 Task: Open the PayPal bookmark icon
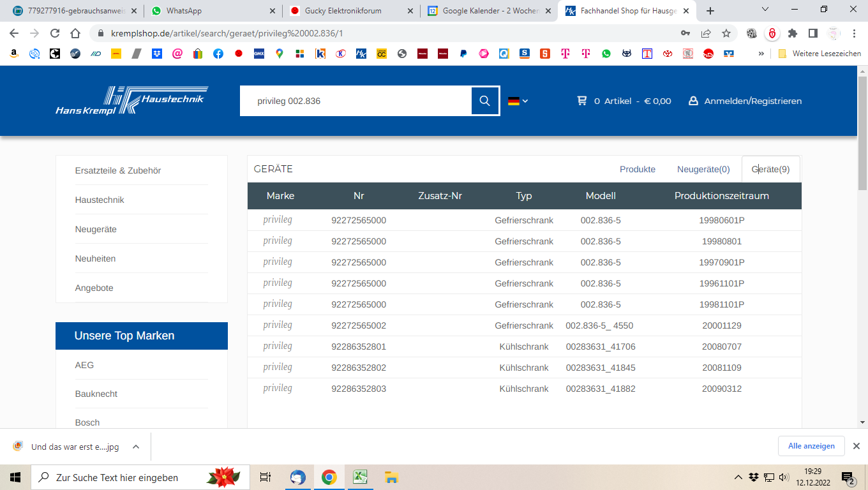click(x=463, y=54)
